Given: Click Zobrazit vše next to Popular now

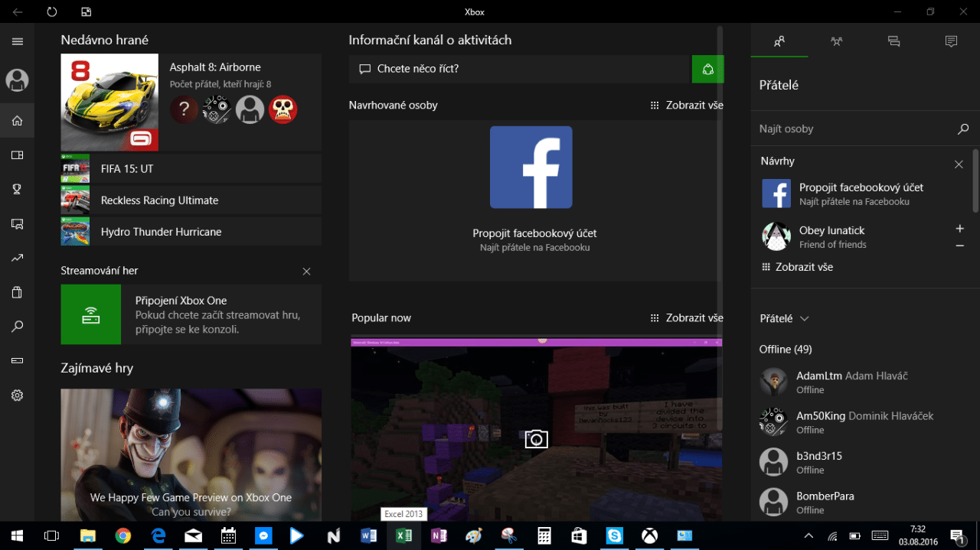Looking at the screenshot, I should tap(687, 318).
